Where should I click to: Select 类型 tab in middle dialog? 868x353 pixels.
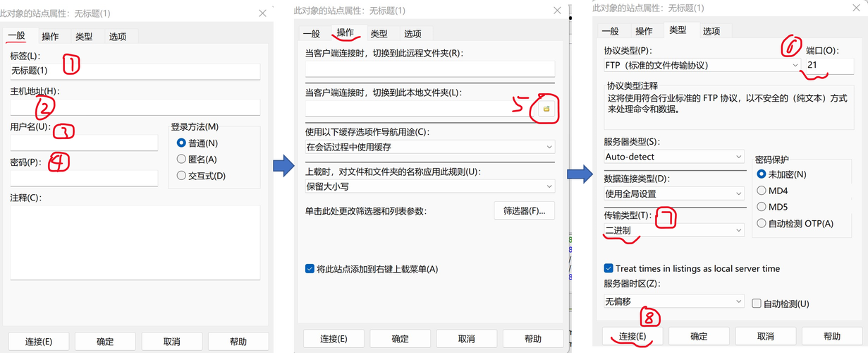[379, 33]
